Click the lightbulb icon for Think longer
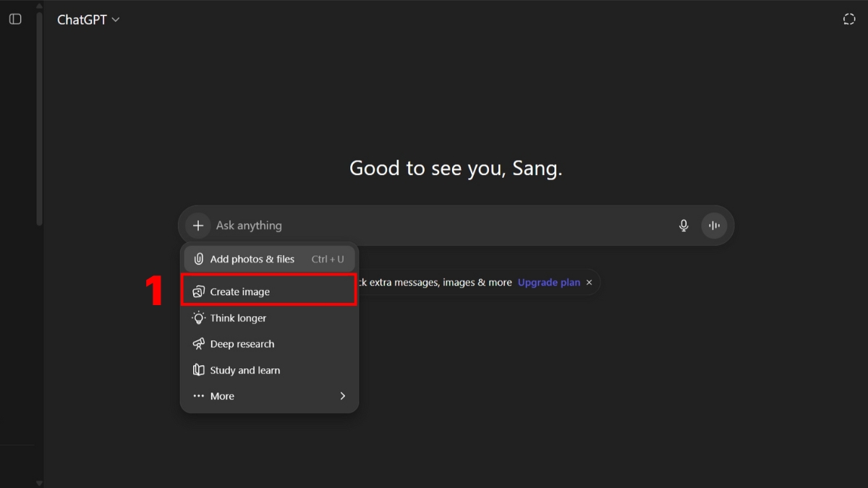The image size is (868, 488). (x=198, y=318)
